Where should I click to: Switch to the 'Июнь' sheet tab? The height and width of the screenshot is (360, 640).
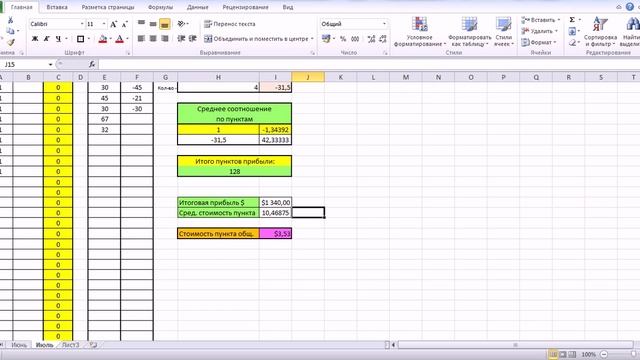point(19,345)
